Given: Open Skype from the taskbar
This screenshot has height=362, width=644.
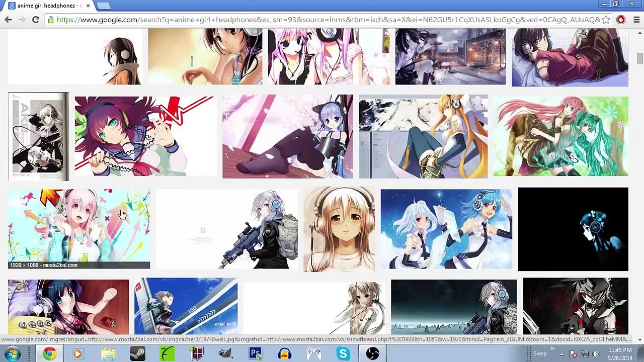Looking at the screenshot, I should [344, 354].
